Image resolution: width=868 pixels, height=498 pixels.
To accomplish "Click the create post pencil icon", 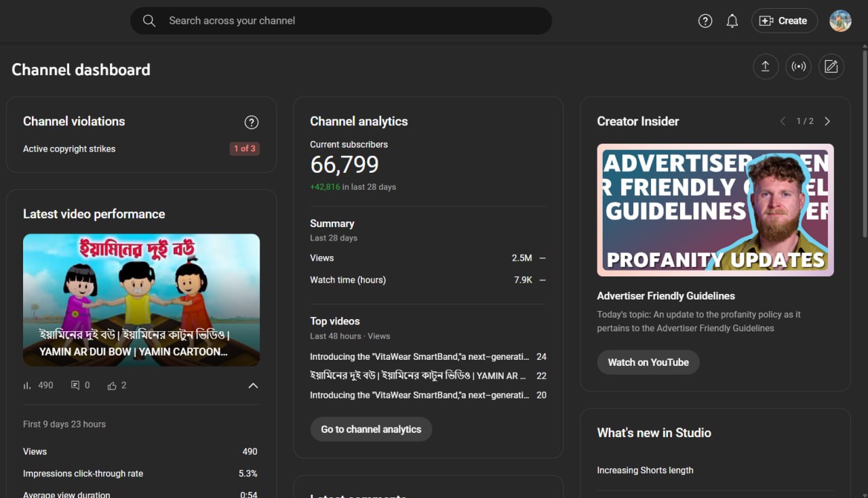I will (831, 66).
